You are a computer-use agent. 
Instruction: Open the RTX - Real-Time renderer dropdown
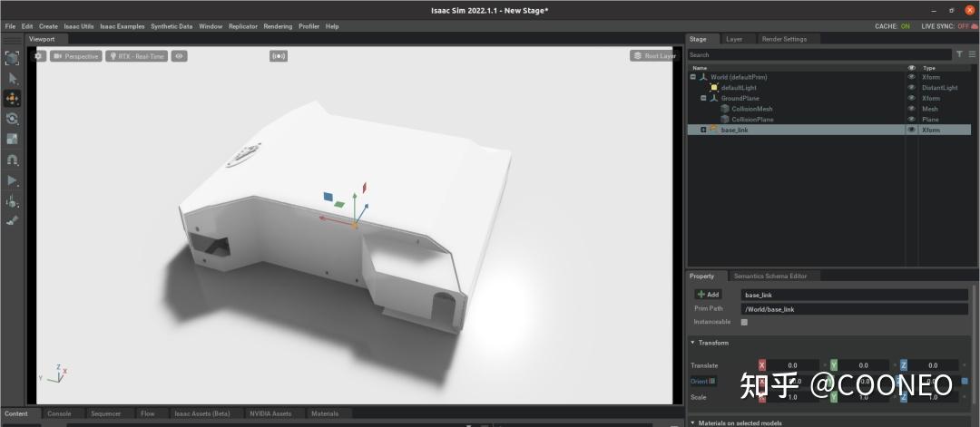(136, 56)
